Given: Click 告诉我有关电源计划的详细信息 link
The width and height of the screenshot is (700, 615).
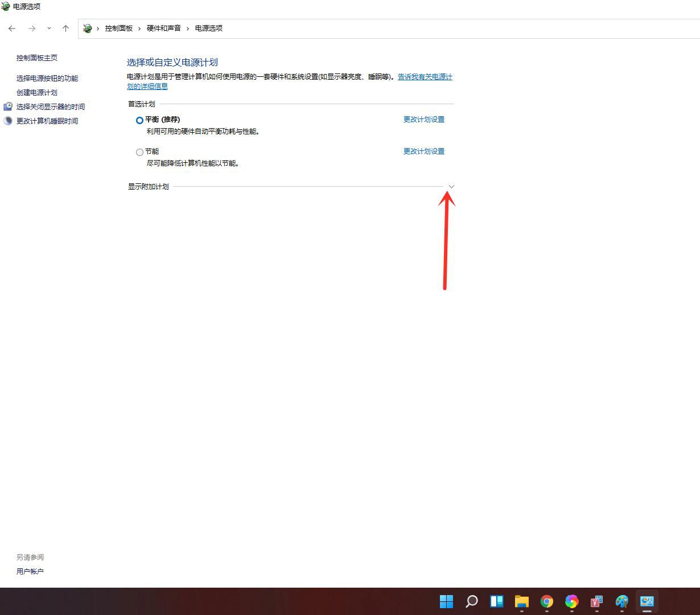Looking at the screenshot, I should (424, 77).
